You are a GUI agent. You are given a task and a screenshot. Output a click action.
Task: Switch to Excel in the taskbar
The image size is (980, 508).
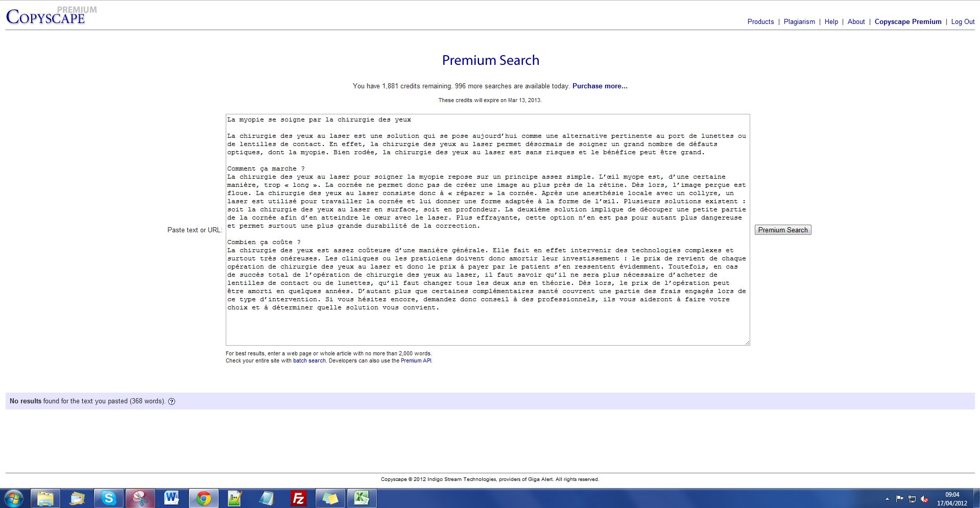[362, 498]
